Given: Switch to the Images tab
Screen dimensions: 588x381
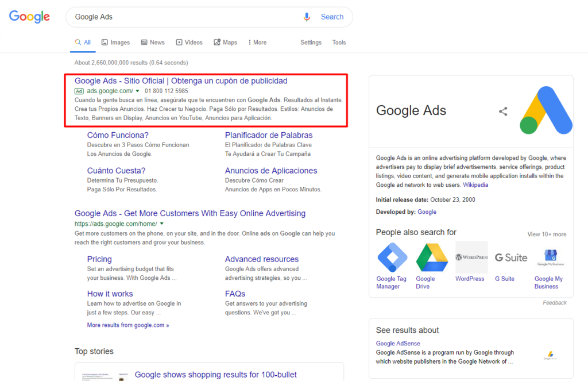Looking at the screenshot, I should click(115, 43).
